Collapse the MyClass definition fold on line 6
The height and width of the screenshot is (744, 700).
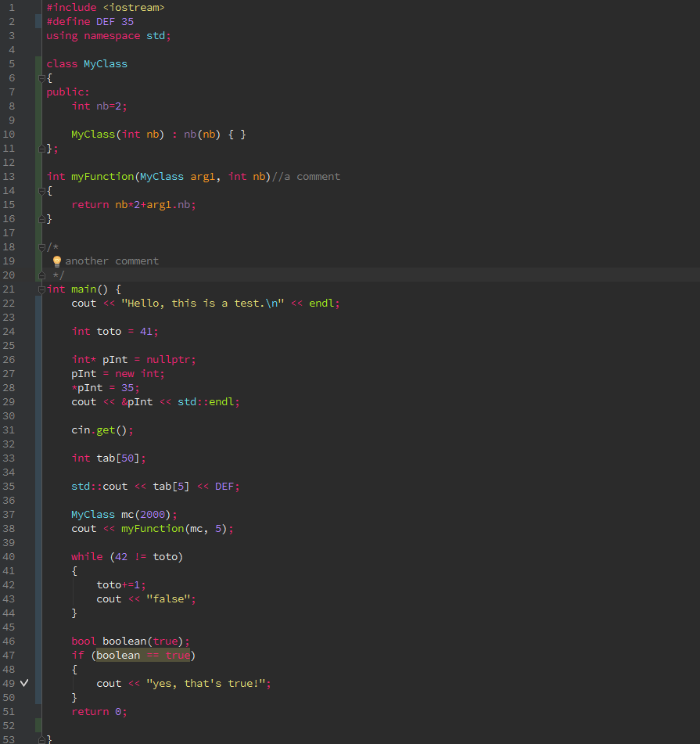(41, 77)
